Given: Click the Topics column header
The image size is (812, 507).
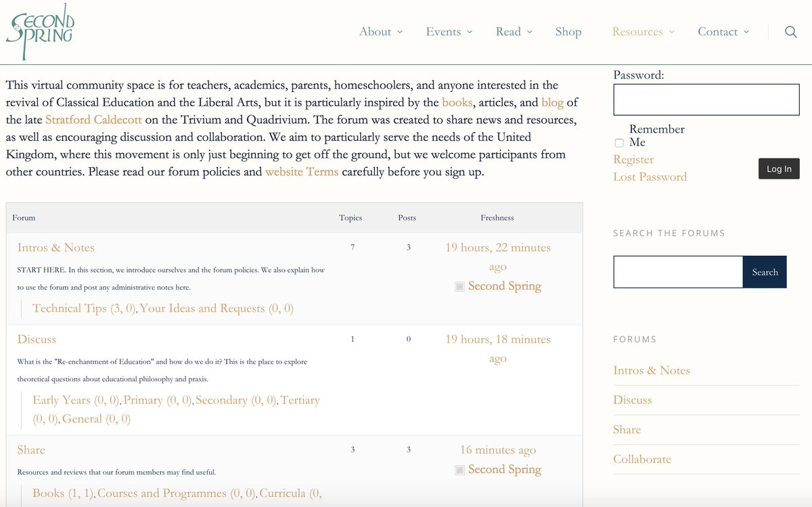Looking at the screenshot, I should (x=351, y=218).
